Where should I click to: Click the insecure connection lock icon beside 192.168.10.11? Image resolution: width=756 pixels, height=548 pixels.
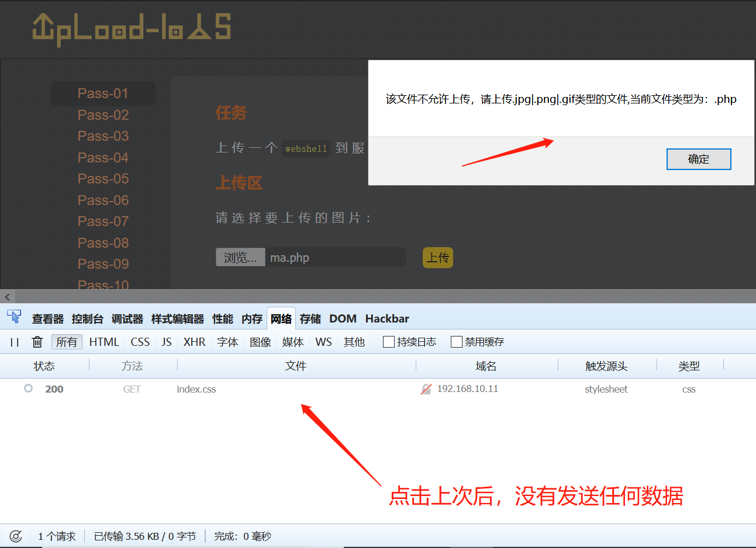(426, 389)
